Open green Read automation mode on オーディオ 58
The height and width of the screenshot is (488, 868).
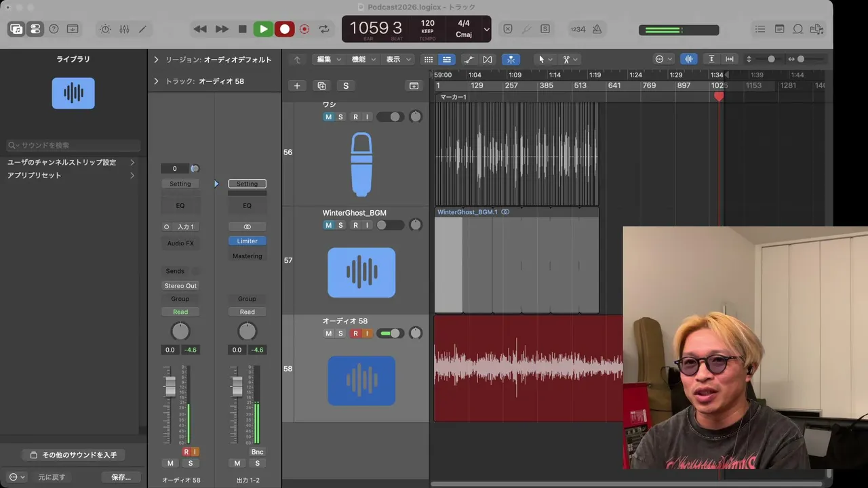(x=180, y=312)
